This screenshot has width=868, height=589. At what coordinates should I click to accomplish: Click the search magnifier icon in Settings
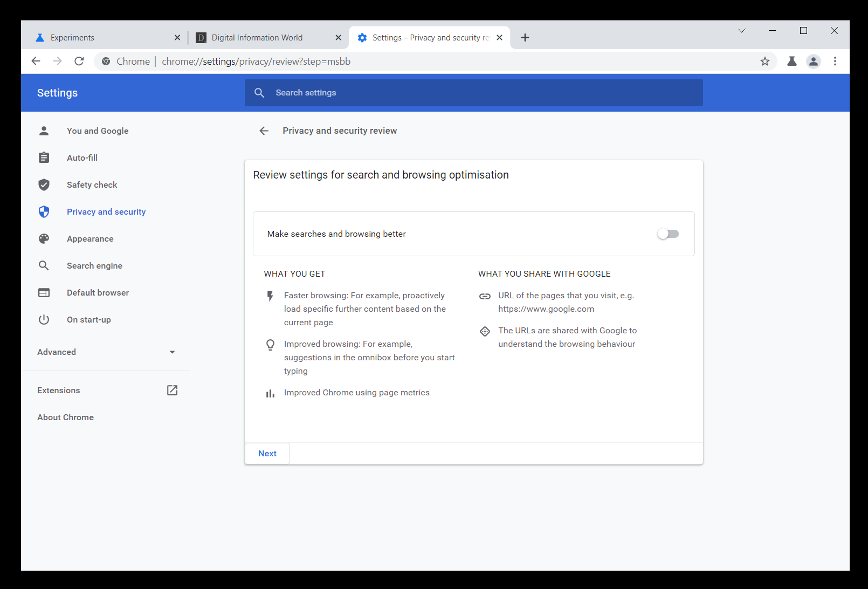[x=259, y=93]
